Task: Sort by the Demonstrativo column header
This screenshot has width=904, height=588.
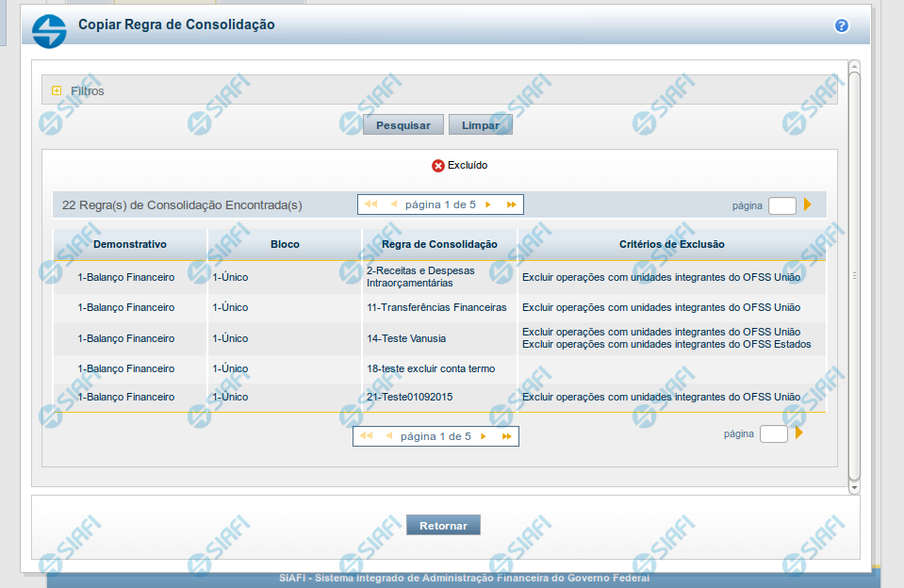Action: tap(130, 244)
